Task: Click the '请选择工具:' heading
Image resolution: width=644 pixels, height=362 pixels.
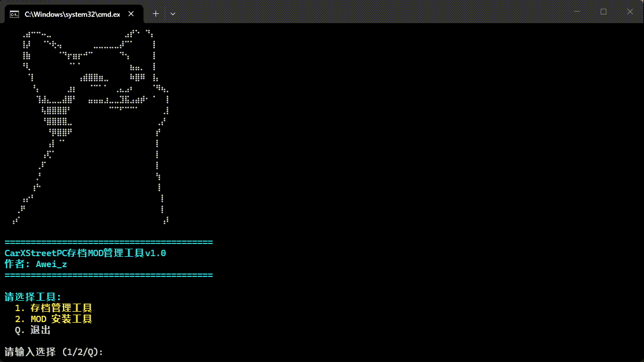Action: pos(33,297)
